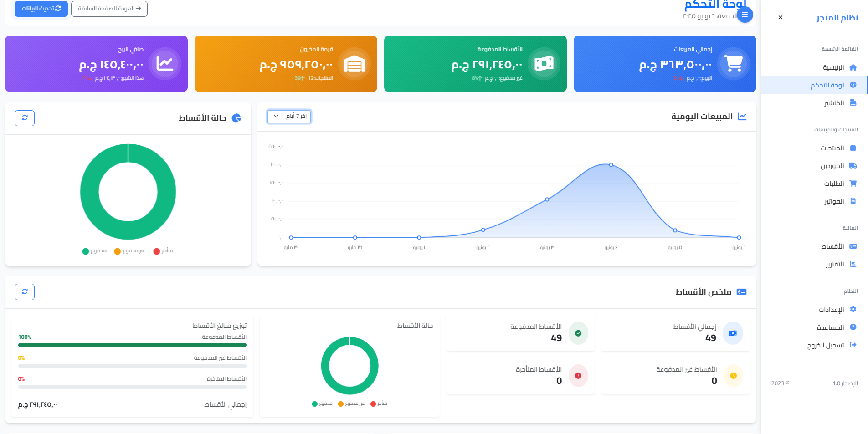Click the warehouse icon on inventory value card
Viewport: 868px width, 434px height.
(x=354, y=64)
